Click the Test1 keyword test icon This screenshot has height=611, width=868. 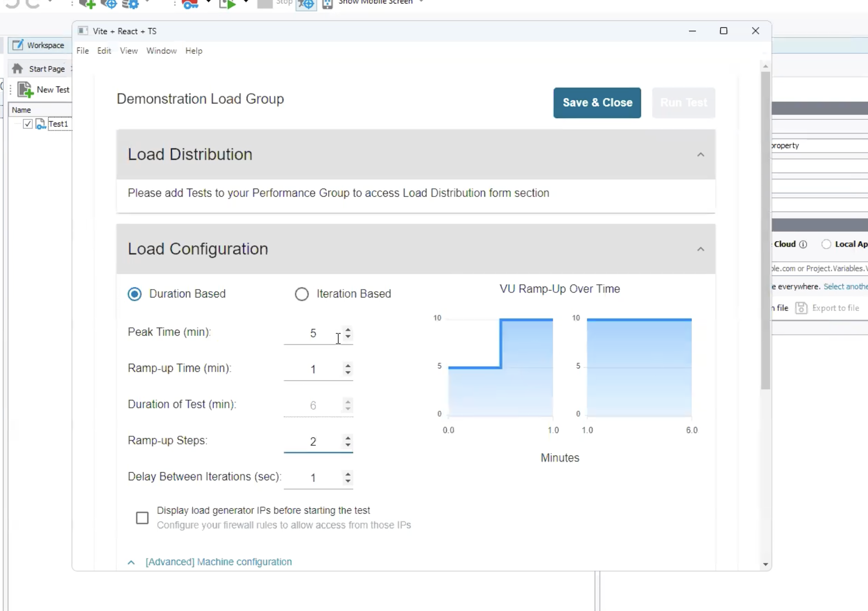point(40,124)
